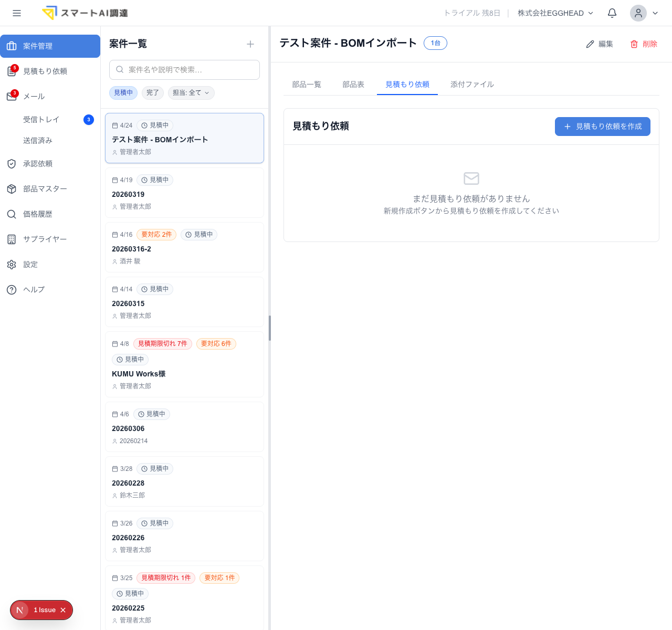
Task: Select the 20260316-2 case card
Action: (184, 247)
